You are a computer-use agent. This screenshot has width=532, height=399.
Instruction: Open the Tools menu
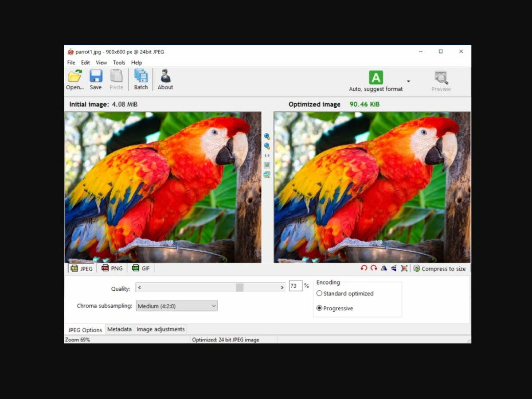118,63
